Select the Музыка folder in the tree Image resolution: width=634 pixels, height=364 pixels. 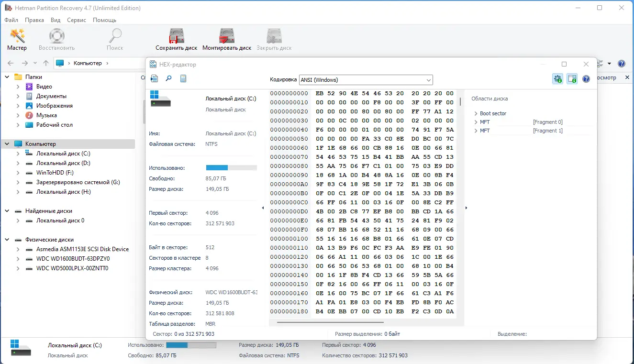[46, 115]
